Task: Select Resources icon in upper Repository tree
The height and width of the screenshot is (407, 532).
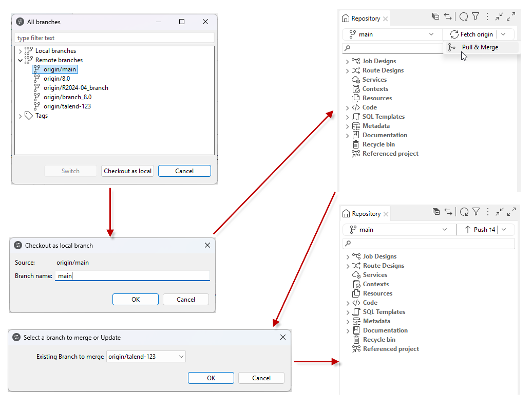Action: pos(355,98)
